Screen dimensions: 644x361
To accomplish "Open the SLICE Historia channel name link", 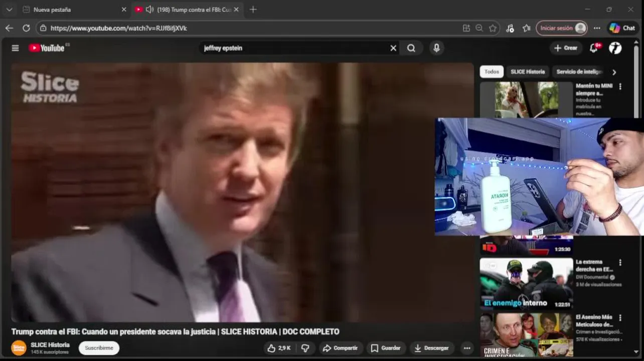I will point(50,345).
